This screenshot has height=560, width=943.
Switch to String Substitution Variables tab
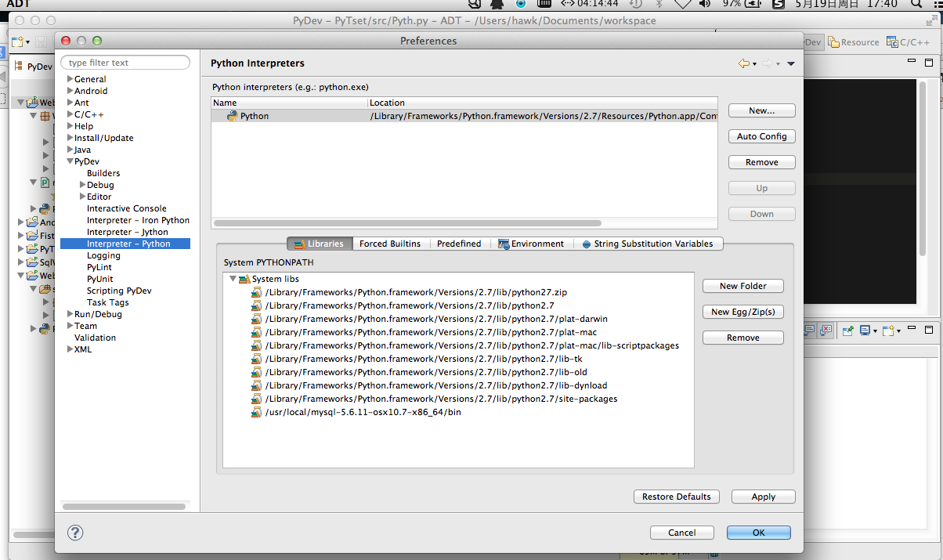[x=648, y=244]
